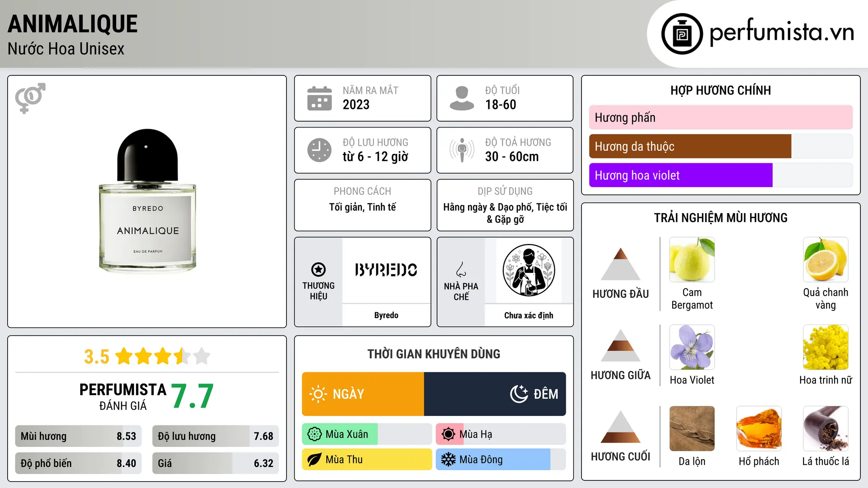
Task: Click the Animalique bottle product image
Action: (x=147, y=201)
